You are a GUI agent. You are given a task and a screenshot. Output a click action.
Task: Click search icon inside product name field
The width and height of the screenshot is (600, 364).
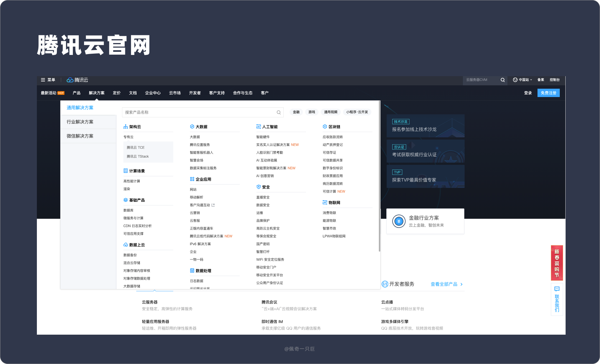[x=278, y=112]
